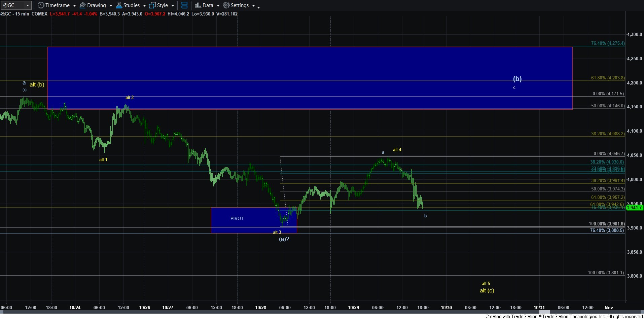Click the flask icon for Studies
644x319 pixels.
[119, 5]
